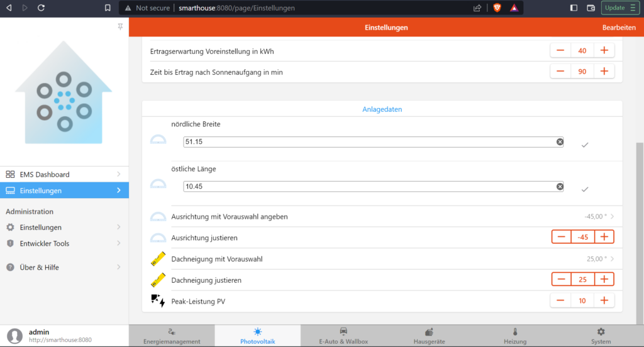
Task: Click the bookmark icon in address bar
Action: tap(108, 8)
